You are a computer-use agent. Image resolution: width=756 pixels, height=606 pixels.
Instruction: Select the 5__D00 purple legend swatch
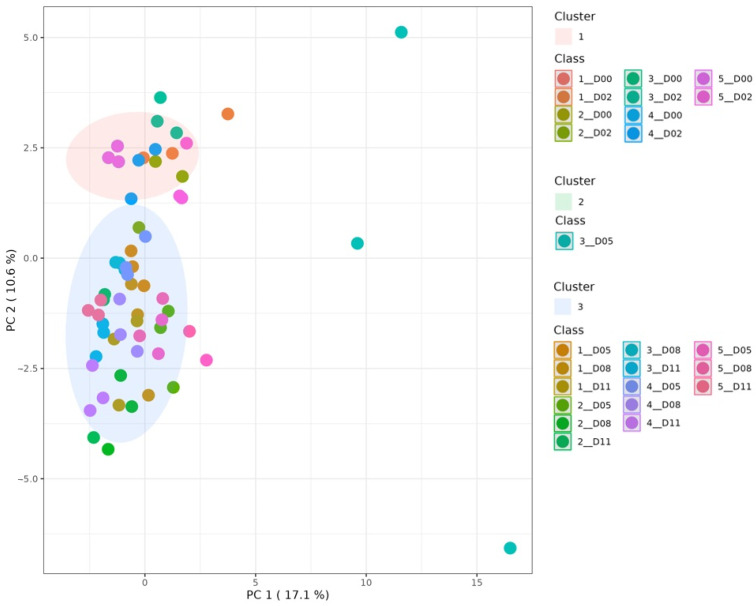tap(703, 79)
